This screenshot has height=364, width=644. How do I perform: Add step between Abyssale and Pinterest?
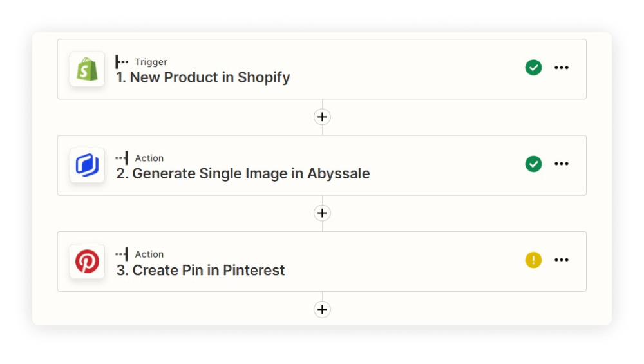click(x=322, y=213)
